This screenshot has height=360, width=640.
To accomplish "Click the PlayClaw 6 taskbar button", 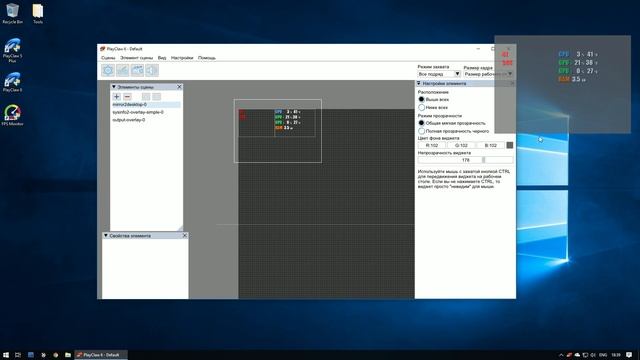I will [101, 355].
